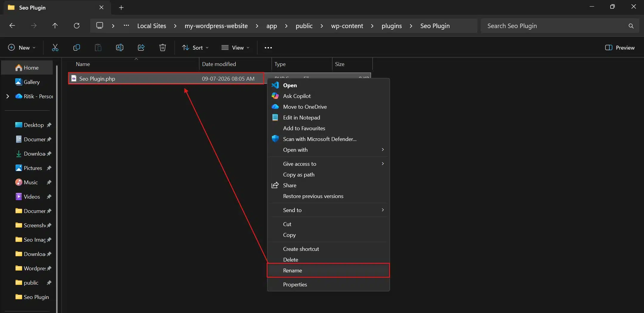
Task: Go to plugins breadcrumb
Action: (x=392, y=26)
